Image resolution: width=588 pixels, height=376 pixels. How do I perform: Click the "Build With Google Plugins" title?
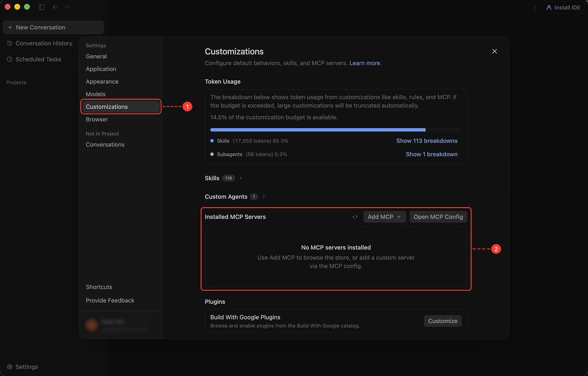point(245,317)
